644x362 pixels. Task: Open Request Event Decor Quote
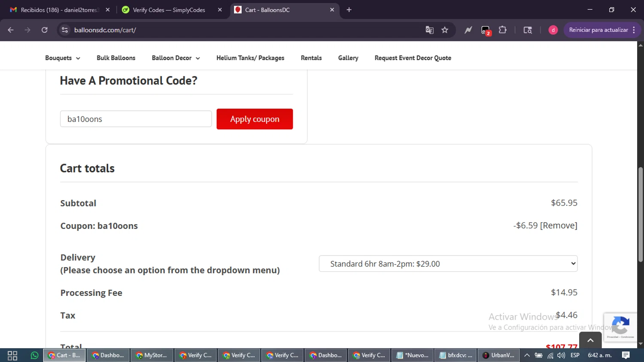tap(413, 58)
